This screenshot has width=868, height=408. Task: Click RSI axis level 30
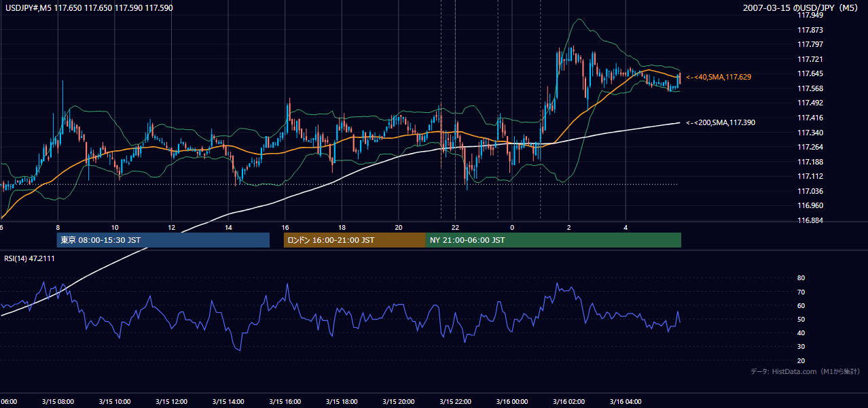(x=801, y=347)
